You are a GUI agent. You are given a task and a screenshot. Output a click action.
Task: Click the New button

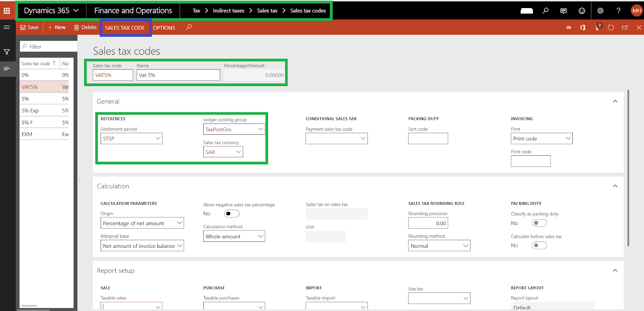tap(56, 27)
